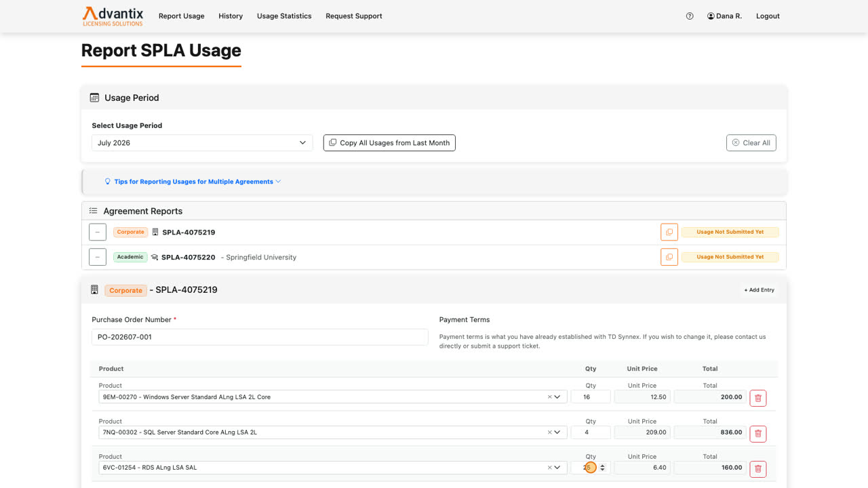Delete the RDS ALng LSA SAL entry

click(x=758, y=468)
